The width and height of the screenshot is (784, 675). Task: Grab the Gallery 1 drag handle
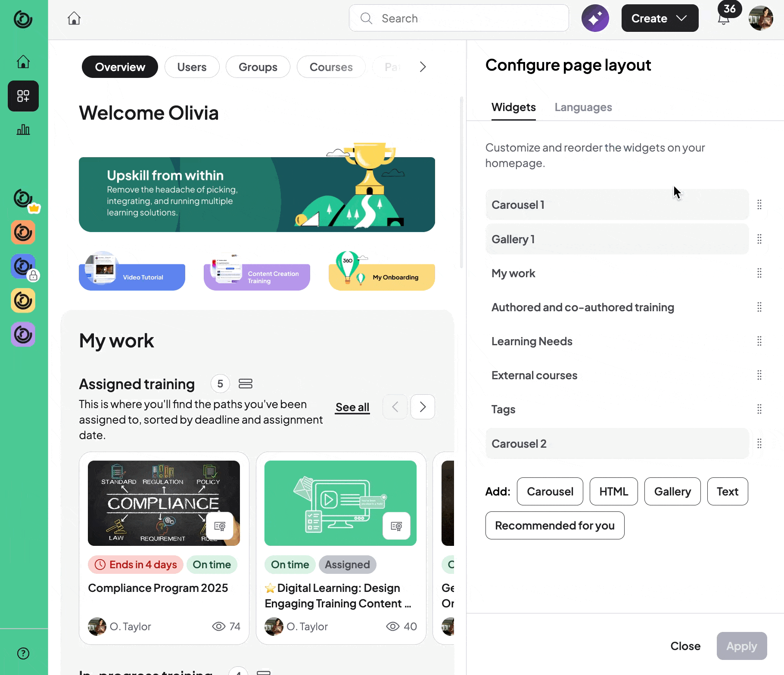pos(759,239)
